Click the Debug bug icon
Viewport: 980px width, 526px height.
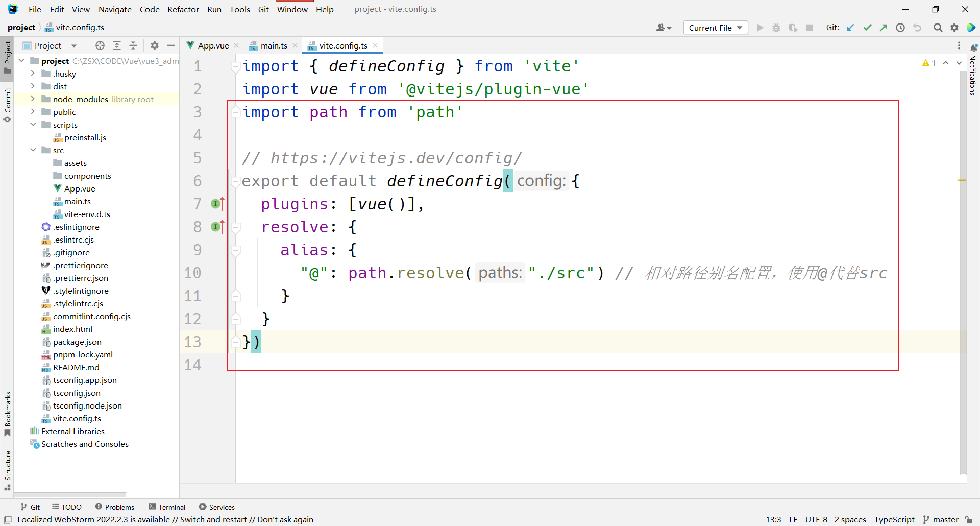tap(776, 28)
